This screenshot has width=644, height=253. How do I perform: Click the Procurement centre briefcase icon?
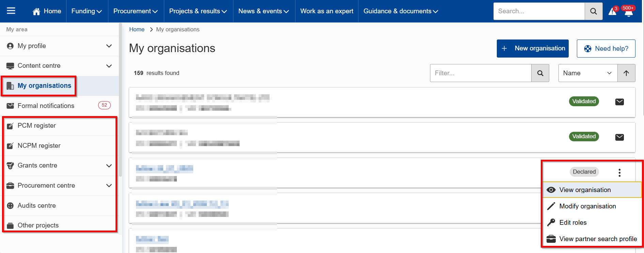(10, 186)
